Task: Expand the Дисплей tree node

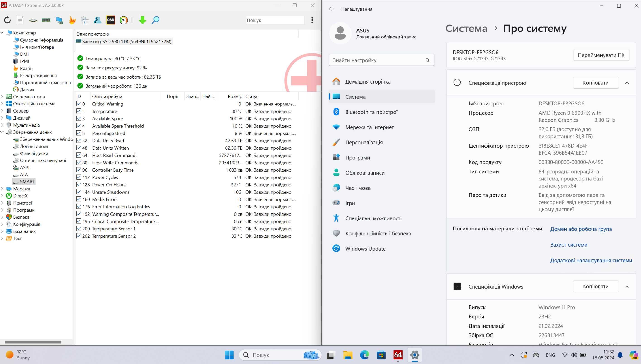Action: 2,118
